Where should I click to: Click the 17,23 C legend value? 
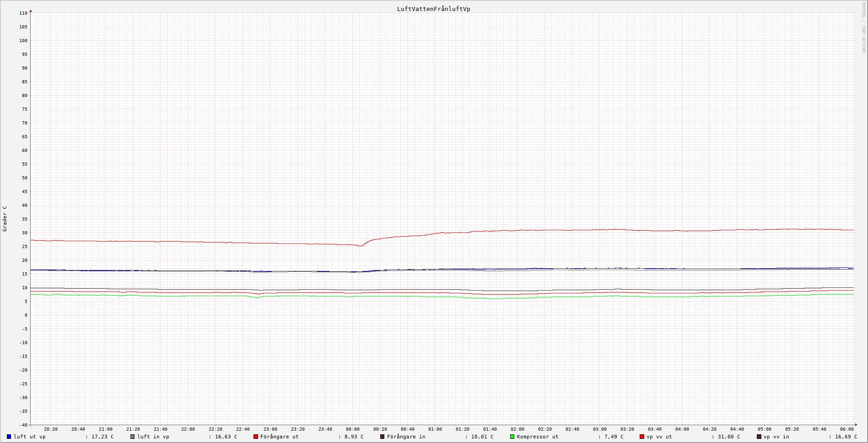(x=102, y=437)
